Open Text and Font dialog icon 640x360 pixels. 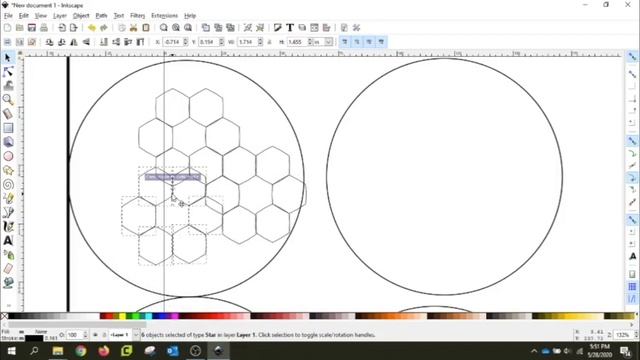(290, 28)
